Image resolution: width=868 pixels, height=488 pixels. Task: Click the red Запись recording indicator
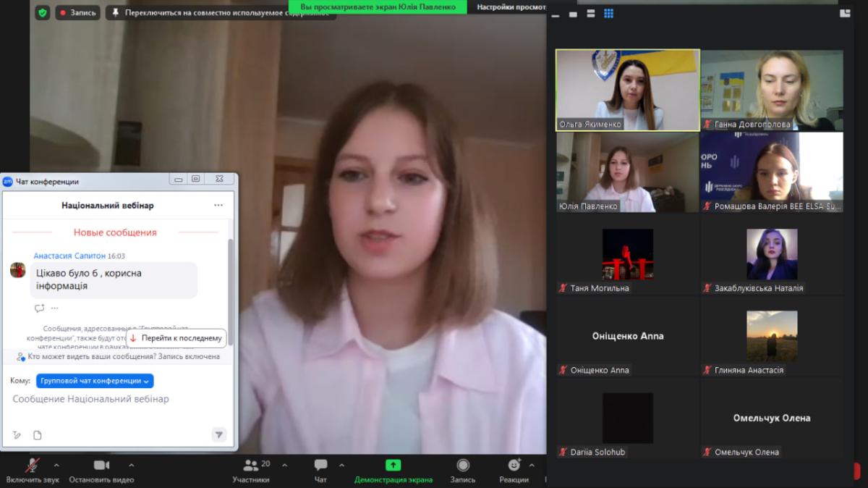click(77, 12)
